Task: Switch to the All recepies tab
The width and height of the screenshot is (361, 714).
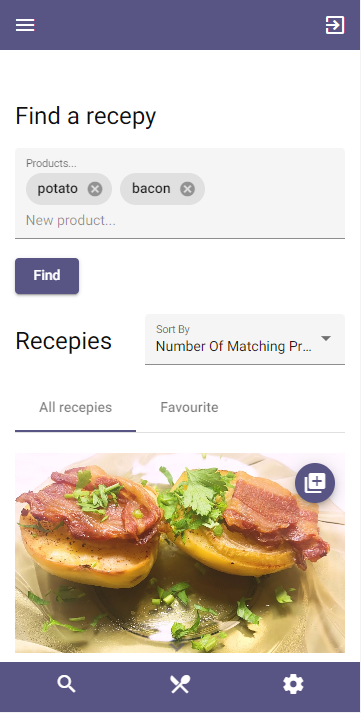Action: click(76, 407)
